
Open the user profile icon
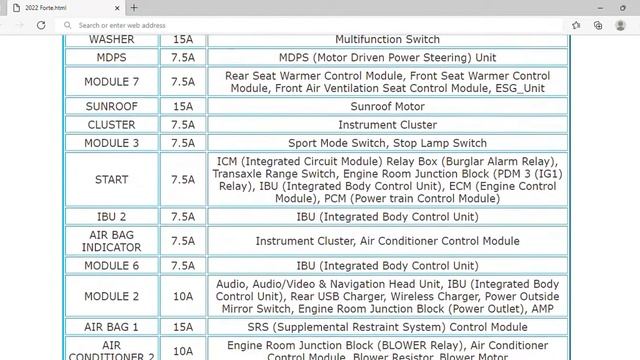pos(620,25)
